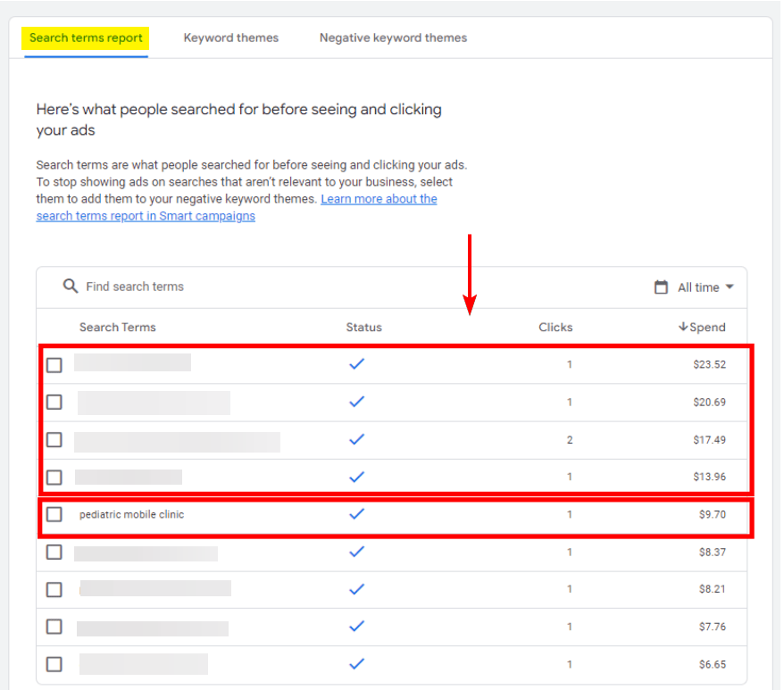The height and width of the screenshot is (690, 784).
Task: Select the checkbox for pediatric mobile clinic
Action: tap(54, 514)
